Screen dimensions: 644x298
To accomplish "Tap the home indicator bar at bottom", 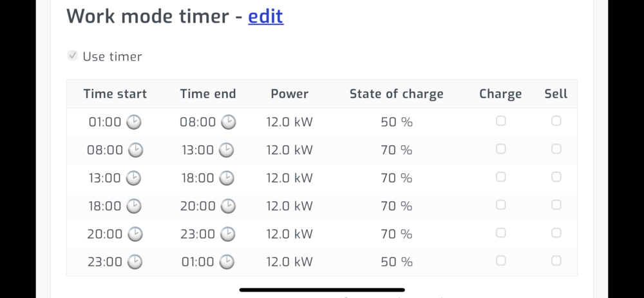I will (x=322, y=290).
